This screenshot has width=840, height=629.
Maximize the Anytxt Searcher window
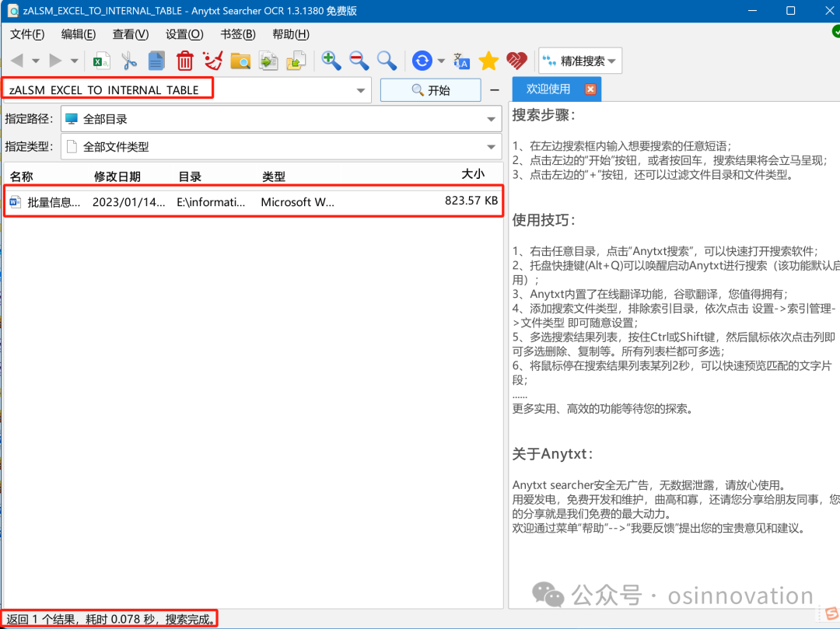(x=790, y=11)
